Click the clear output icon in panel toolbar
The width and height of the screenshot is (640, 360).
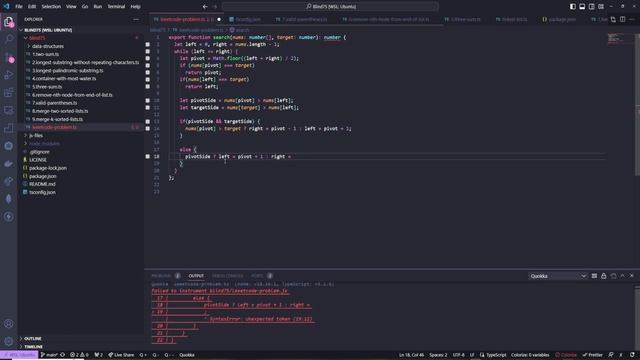pos(594,276)
